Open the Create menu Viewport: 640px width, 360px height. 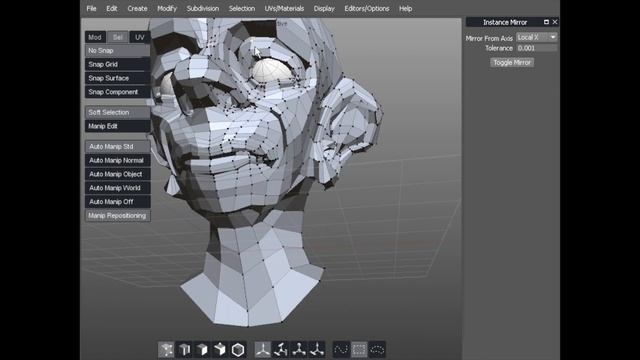(x=137, y=9)
